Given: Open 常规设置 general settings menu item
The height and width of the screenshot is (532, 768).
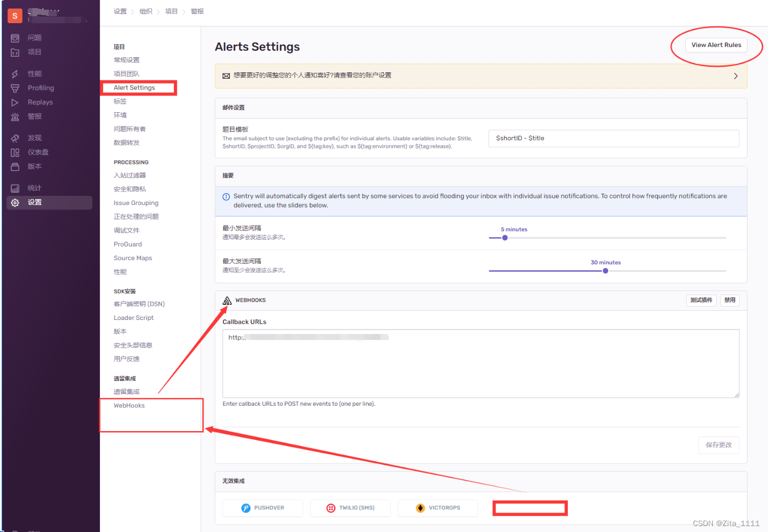Looking at the screenshot, I should (x=126, y=60).
